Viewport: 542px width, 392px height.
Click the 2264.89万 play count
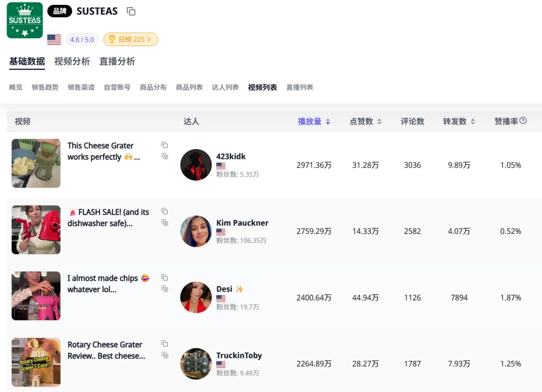coord(314,364)
